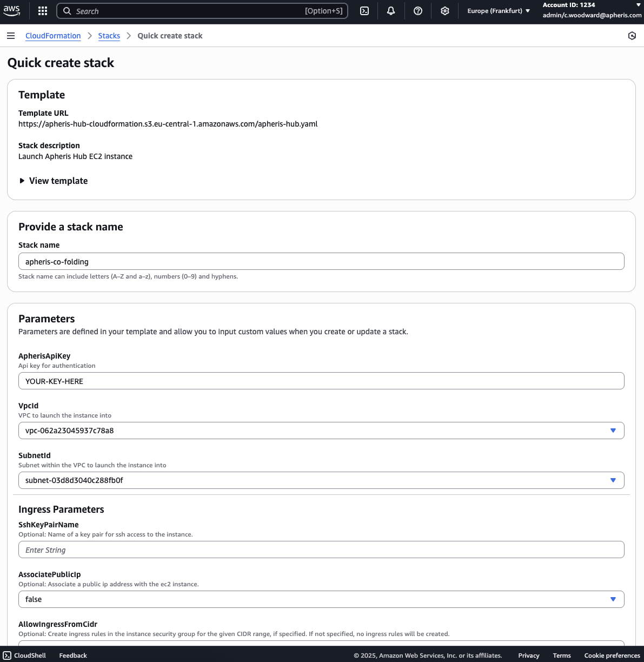
Task: Click the AllowIngressFromCidr input field
Action: coord(321,643)
